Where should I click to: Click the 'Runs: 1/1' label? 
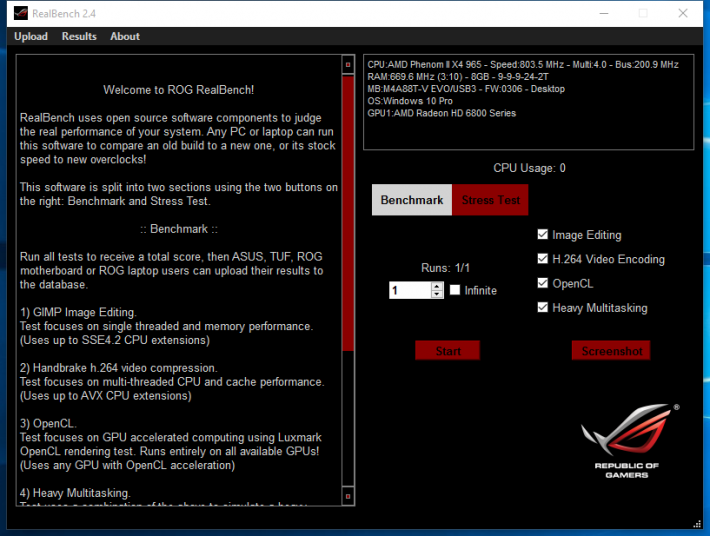[x=445, y=268]
